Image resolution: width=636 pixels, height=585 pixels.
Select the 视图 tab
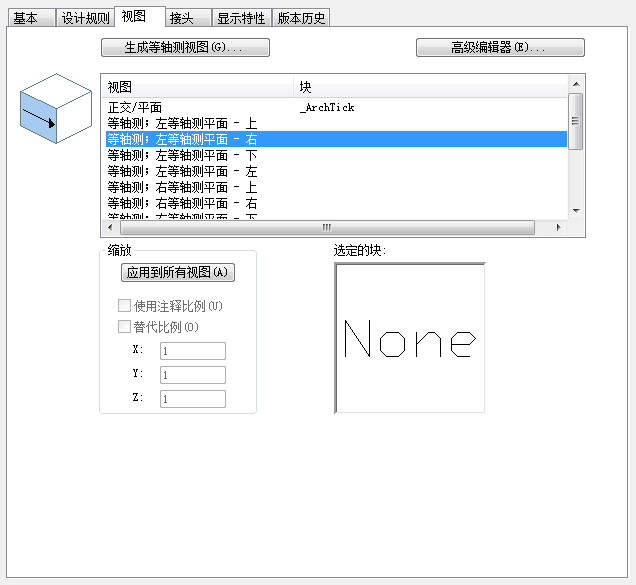(140, 16)
